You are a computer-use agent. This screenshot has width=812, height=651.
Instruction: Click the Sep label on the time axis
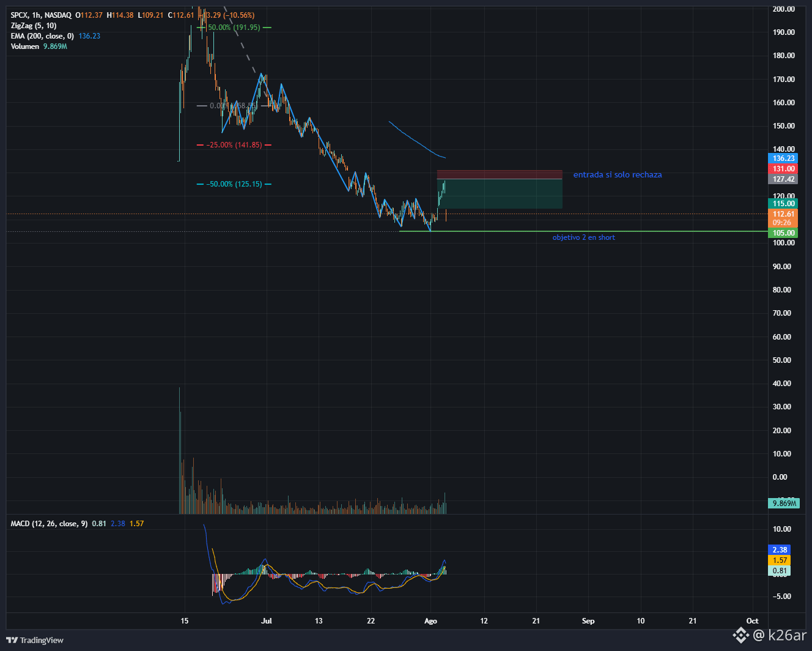588,621
